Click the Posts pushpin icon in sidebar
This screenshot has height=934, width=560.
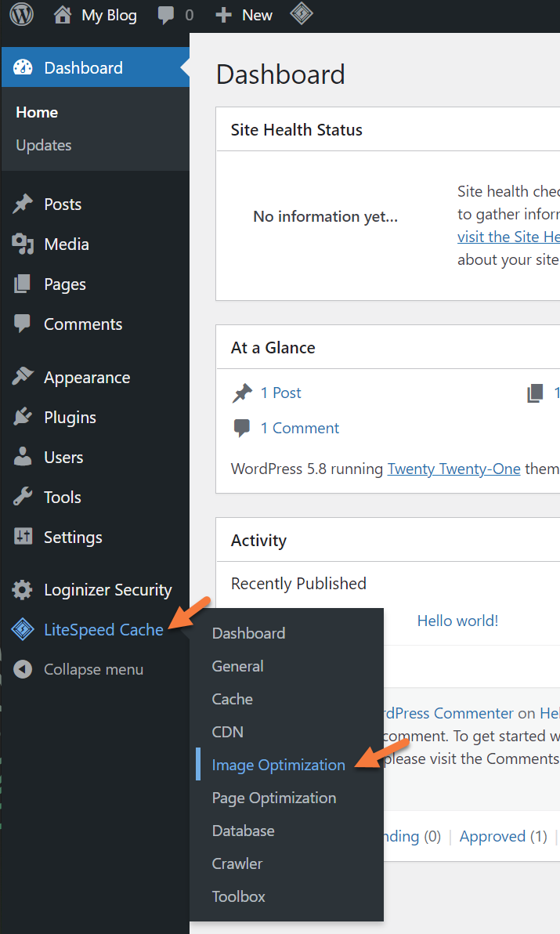click(23, 205)
